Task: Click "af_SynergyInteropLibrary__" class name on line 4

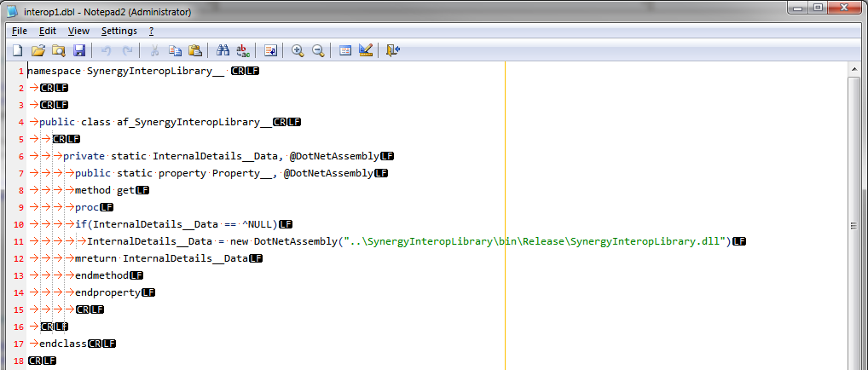Action: click(195, 122)
